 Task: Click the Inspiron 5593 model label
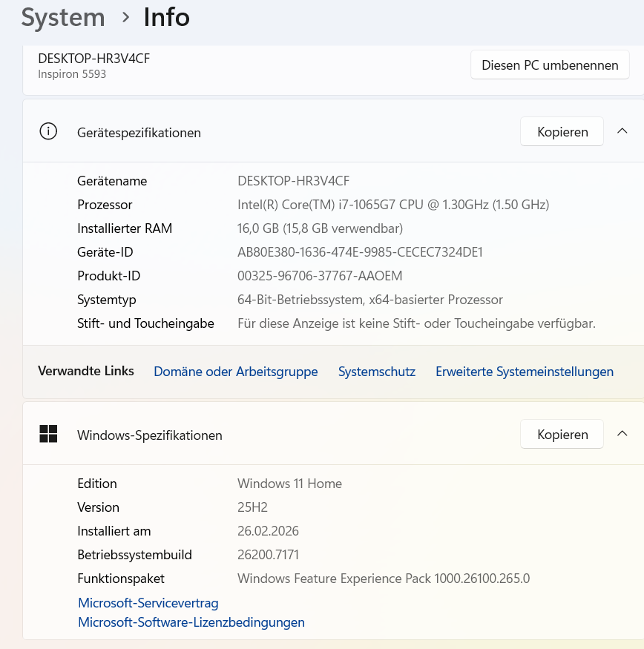coord(72,74)
